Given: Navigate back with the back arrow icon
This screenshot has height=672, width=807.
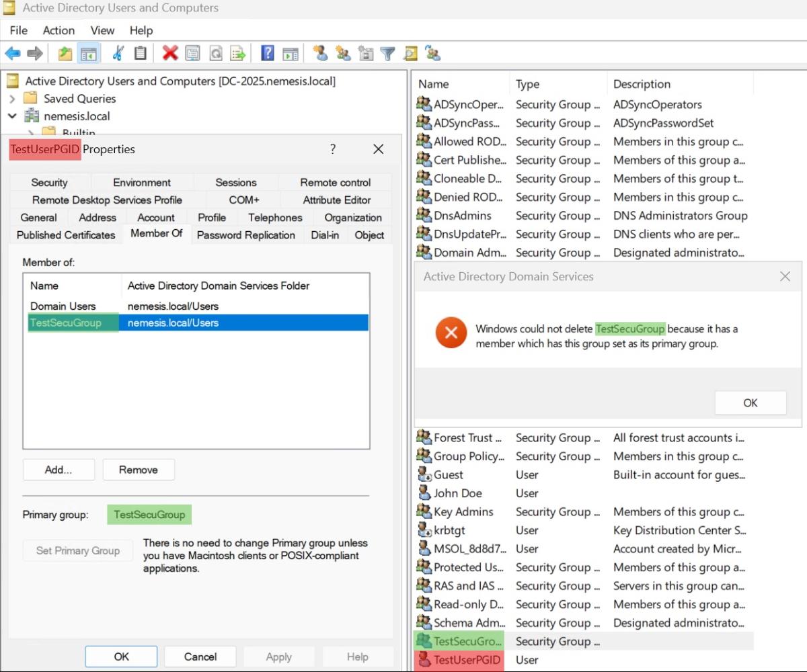Looking at the screenshot, I should [13, 53].
